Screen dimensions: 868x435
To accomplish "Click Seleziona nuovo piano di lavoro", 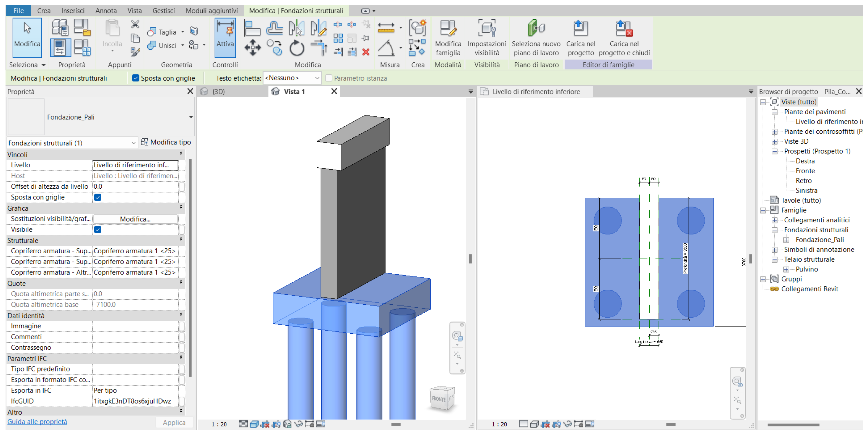I will (x=536, y=37).
